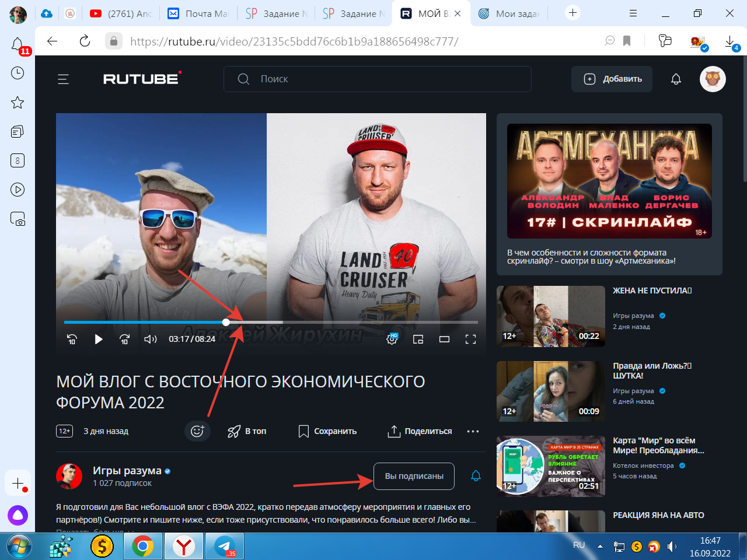Open Telegram from the taskbar
The width and height of the screenshot is (747, 560).
coord(225,547)
